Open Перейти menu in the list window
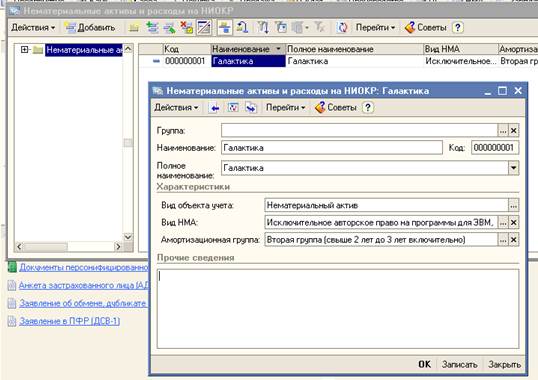Viewport: 538px width, 380px height. coord(375,27)
